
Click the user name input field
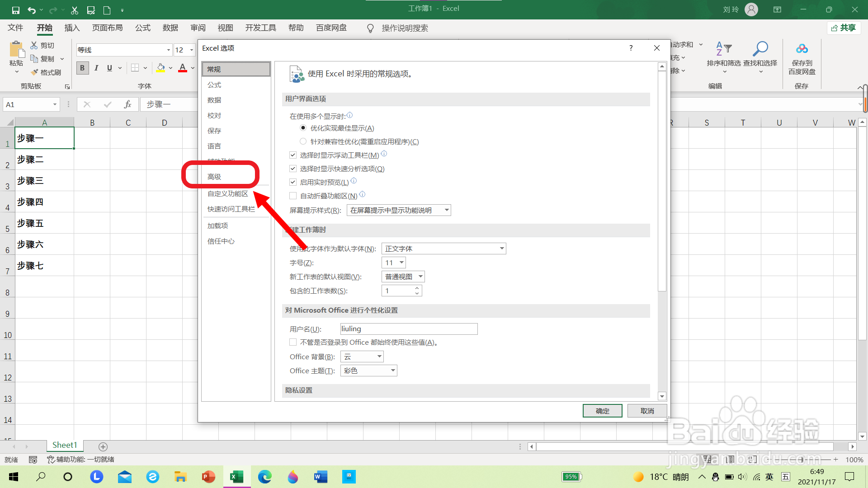[x=409, y=329]
